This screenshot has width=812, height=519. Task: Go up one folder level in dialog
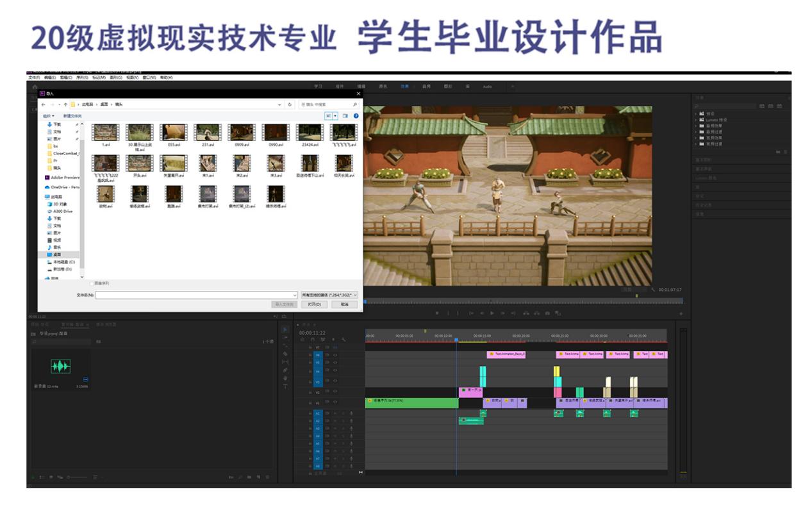65,104
